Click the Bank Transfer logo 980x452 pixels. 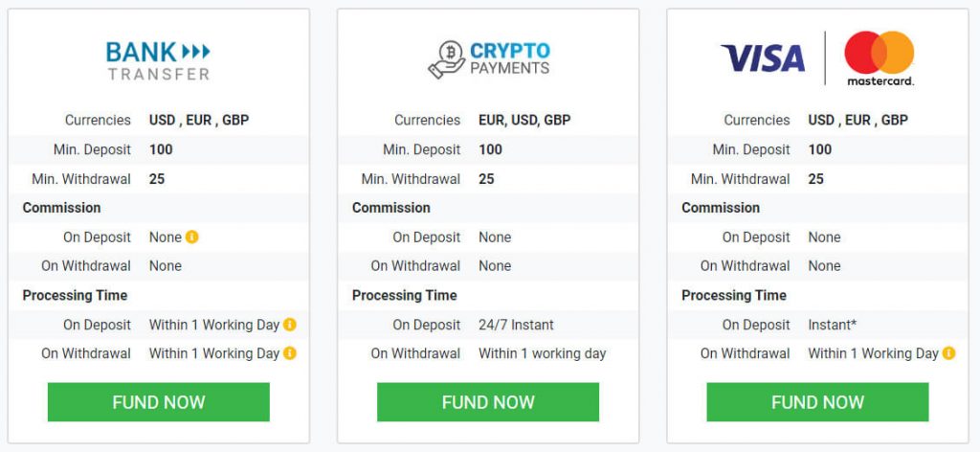click(158, 59)
